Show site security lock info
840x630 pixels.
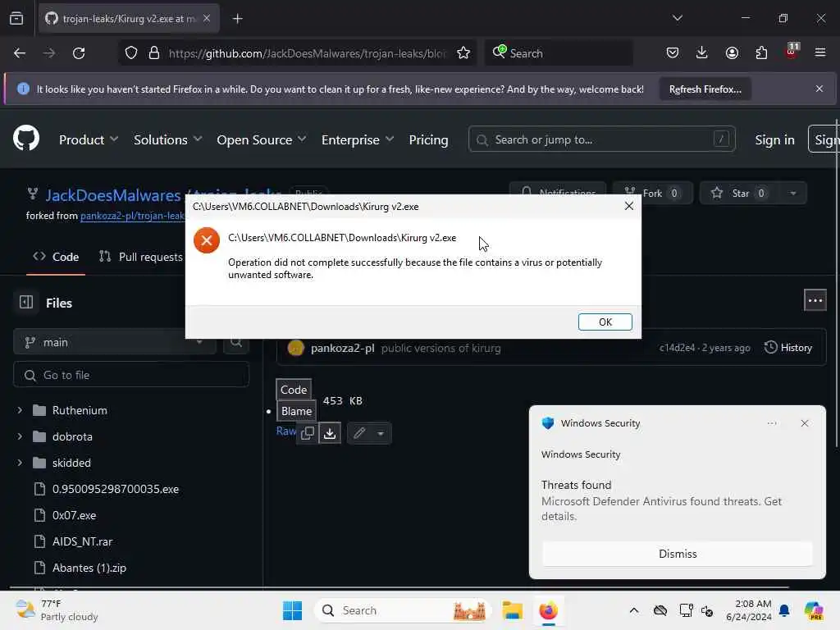pos(154,53)
